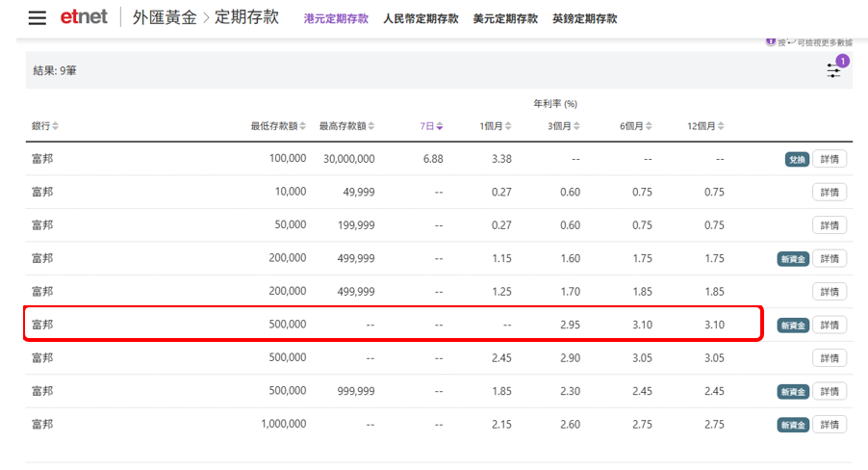The height and width of the screenshot is (470, 868).
Task: Switch to 港元定期存款 tab
Action: (x=336, y=19)
